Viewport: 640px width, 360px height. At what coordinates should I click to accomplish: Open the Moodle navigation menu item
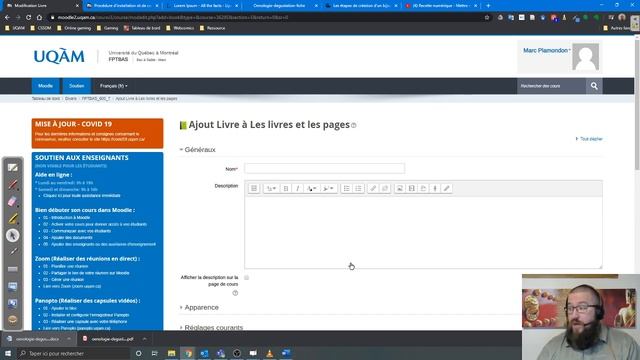click(x=45, y=86)
